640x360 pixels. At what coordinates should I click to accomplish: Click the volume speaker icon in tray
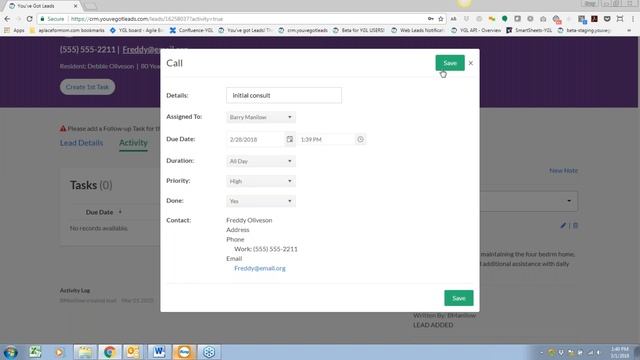(x=599, y=352)
